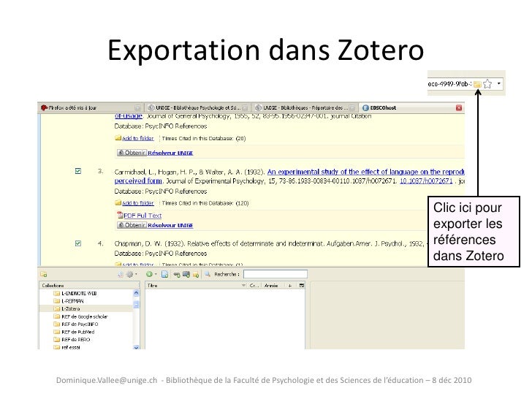The height and width of the screenshot is (399, 532).
Task: Click the Zotero folder icon in address bar
Action: tap(477, 84)
